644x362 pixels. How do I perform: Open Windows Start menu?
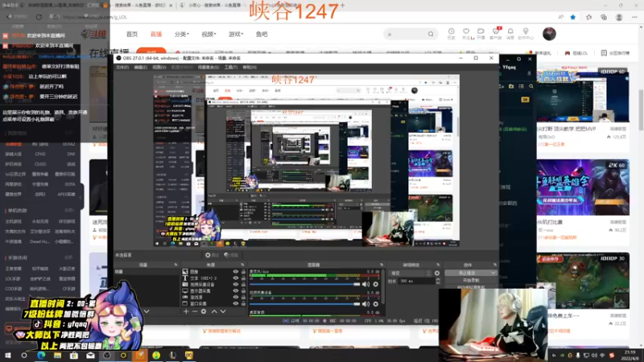point(7,356)
